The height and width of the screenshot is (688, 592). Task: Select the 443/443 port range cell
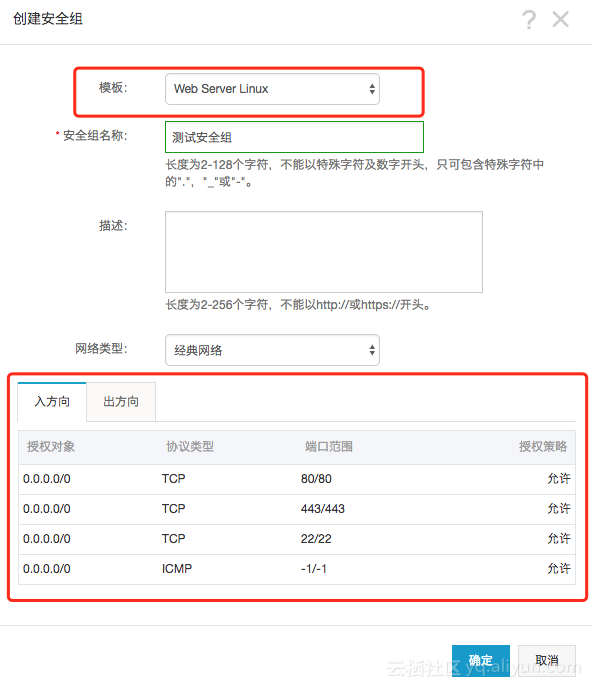tap(323, 509)
